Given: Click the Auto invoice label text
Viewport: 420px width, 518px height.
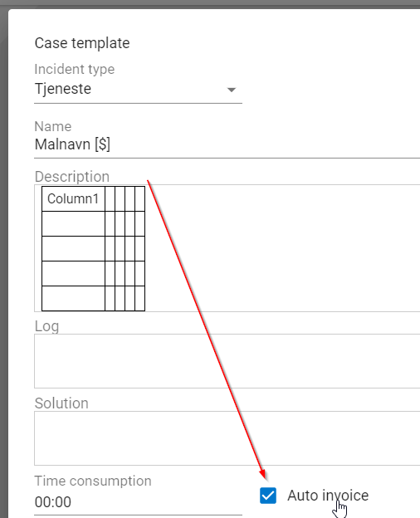Looking at the screenshot, I should [x=328, y=496].
